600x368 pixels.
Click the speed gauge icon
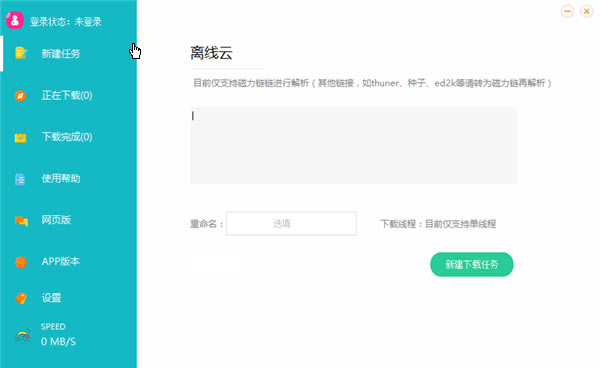(x=23, y=336)
